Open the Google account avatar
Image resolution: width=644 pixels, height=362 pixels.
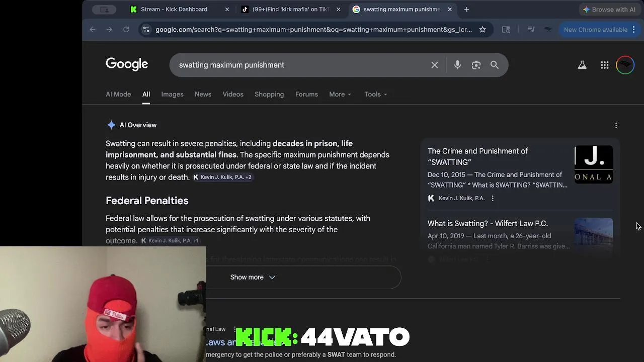coord(625,65)
